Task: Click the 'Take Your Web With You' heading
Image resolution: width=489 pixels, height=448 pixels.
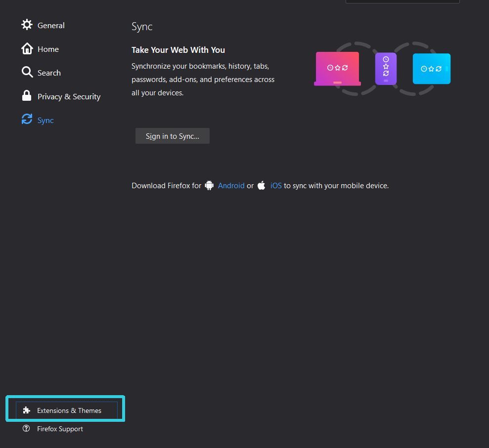Action: pyautogui.click(x=178, y=50)
